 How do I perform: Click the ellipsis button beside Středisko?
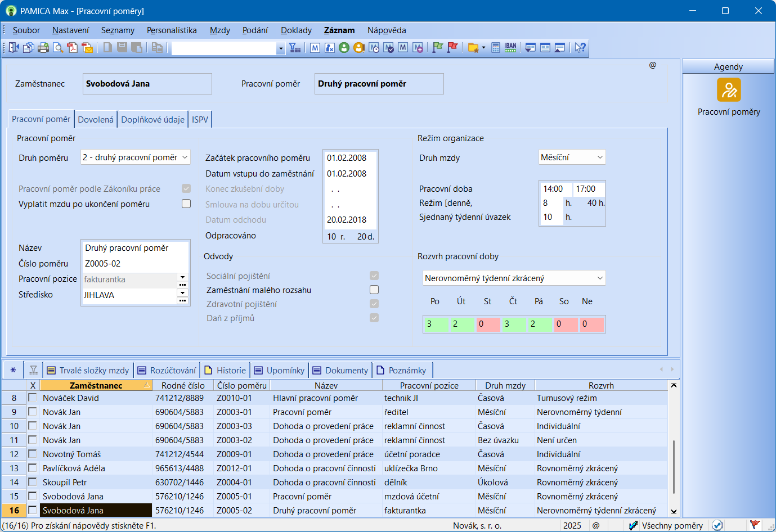point(182,300)
